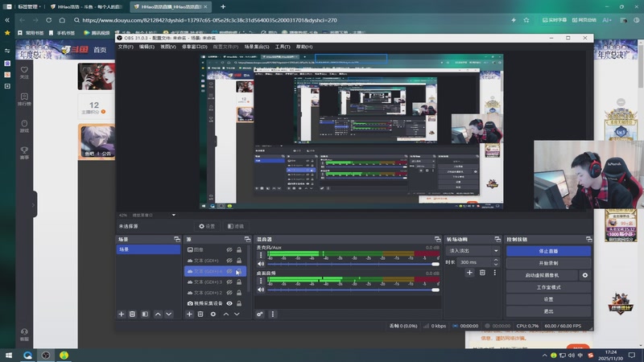Click 退出 exit button in controls

pos(548,311)
